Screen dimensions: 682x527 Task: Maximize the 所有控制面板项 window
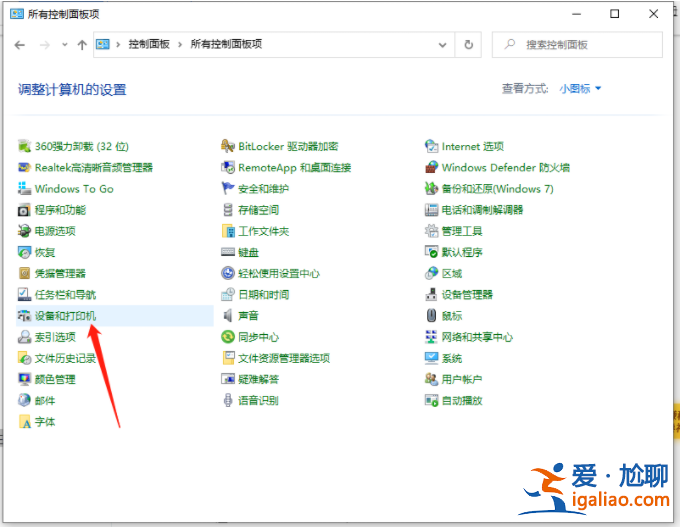(x=615, y=14)
